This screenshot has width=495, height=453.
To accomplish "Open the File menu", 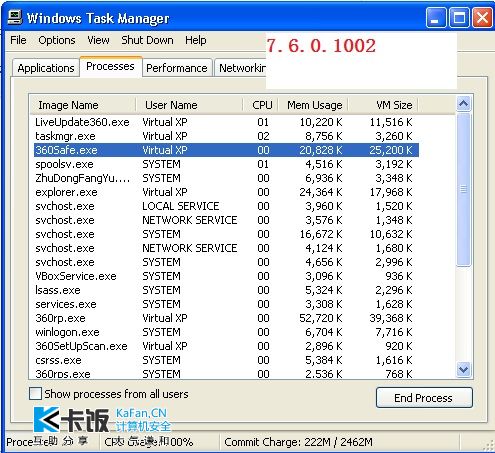I will [x=18, y=40].
